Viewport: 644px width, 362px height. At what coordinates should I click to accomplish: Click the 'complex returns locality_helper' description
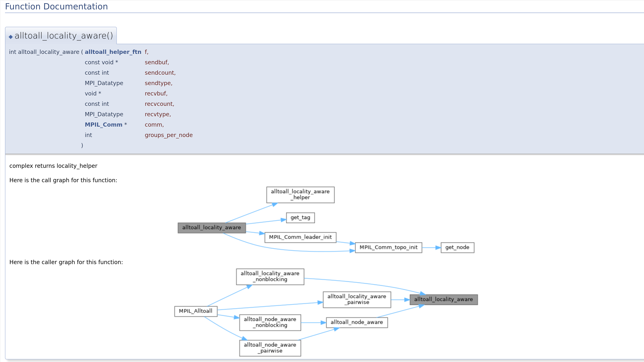(x=53, y=166)
